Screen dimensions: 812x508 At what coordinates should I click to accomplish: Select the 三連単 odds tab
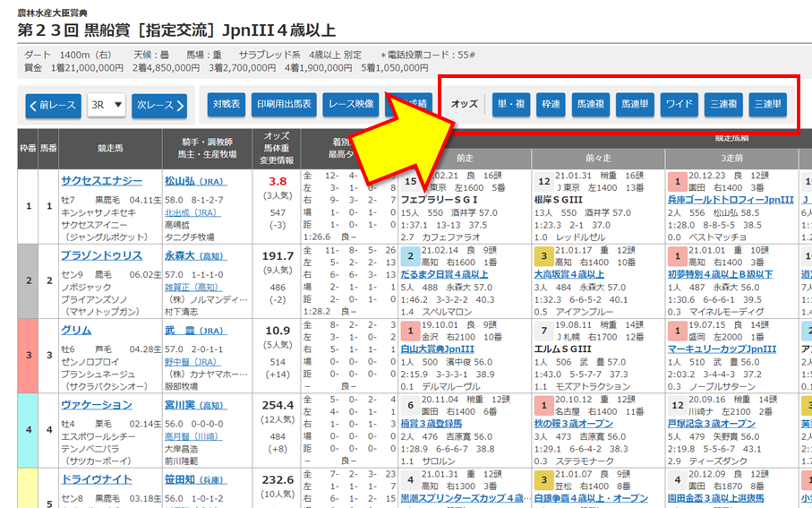(767, 105)
